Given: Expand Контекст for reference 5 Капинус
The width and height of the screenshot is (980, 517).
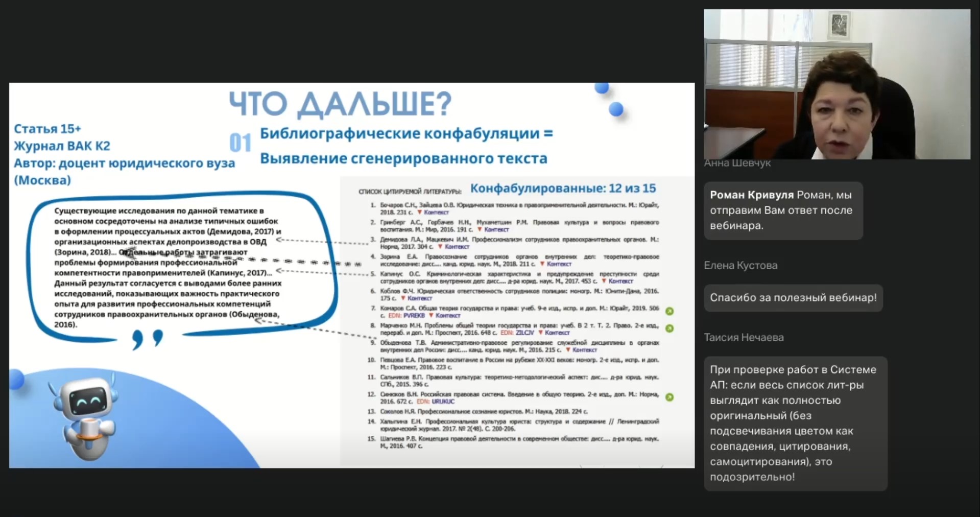Looking at the screenshot, I should point(620,281).
